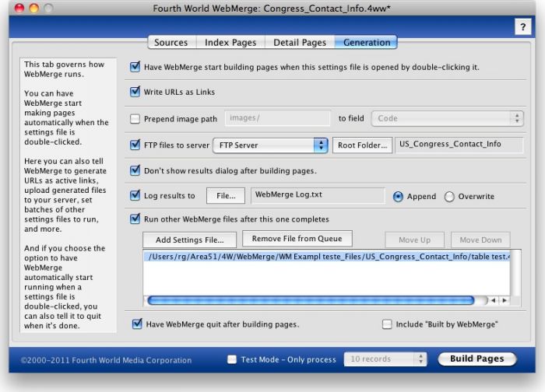Click the yellow minimize window button
The image size is (545, 392).
coord(34,8)
